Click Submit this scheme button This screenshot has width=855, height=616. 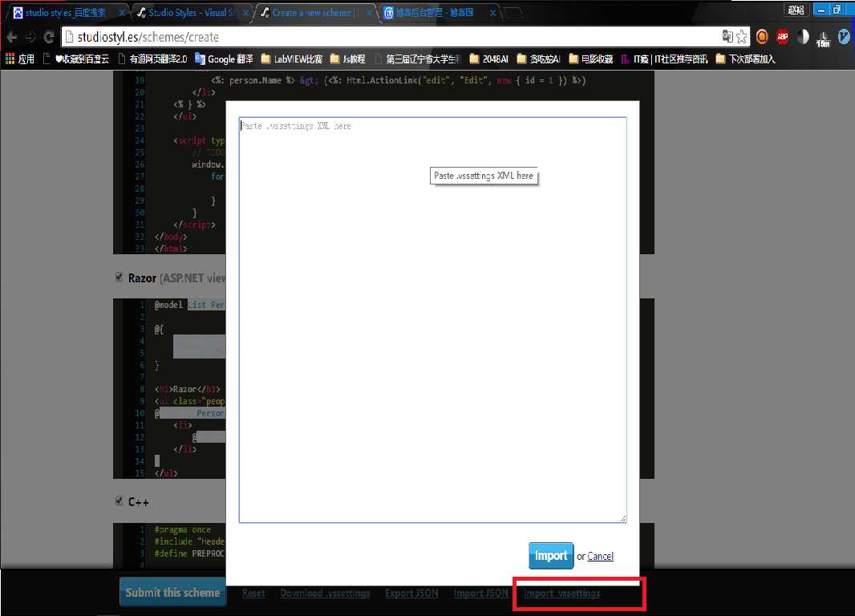pos(172,592)
